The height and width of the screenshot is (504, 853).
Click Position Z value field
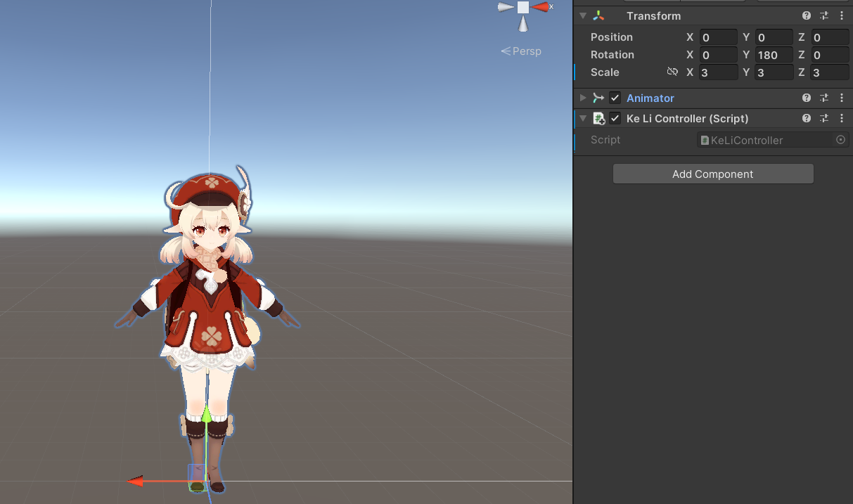click(830, 37)
